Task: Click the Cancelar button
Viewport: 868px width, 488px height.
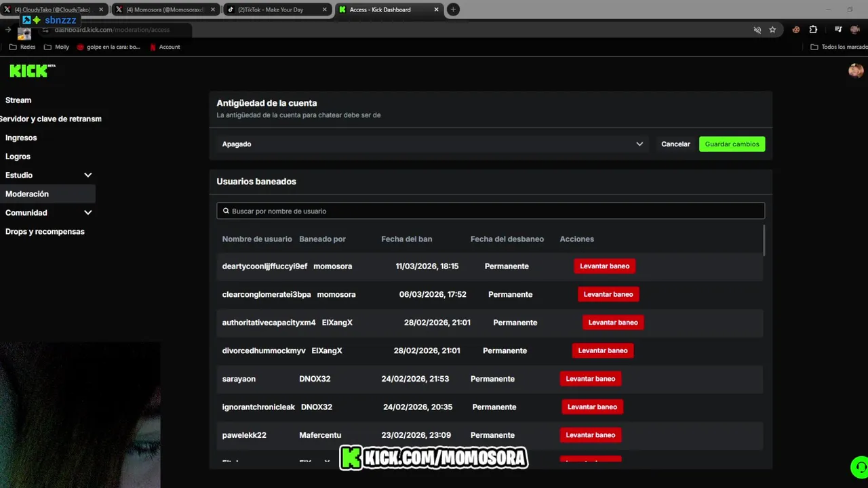Action: click(x=675, y=144)
